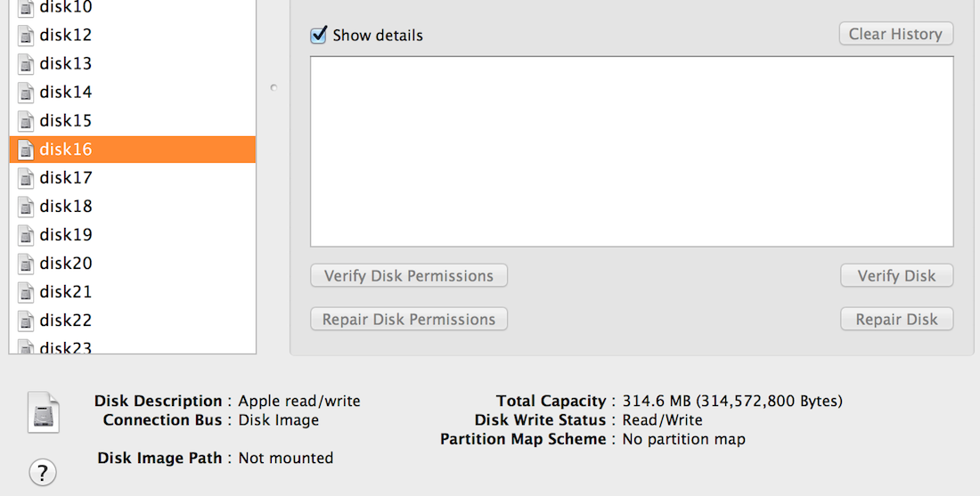980x496 pixels.
Task: Select disk18 in the sidebar list
Action: 133,206
